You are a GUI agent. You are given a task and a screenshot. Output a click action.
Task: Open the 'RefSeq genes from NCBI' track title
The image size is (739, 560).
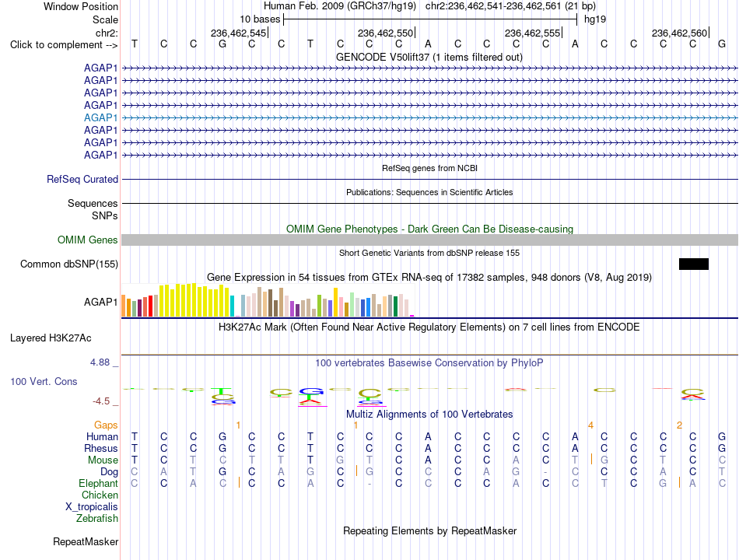tap(429, 168)
